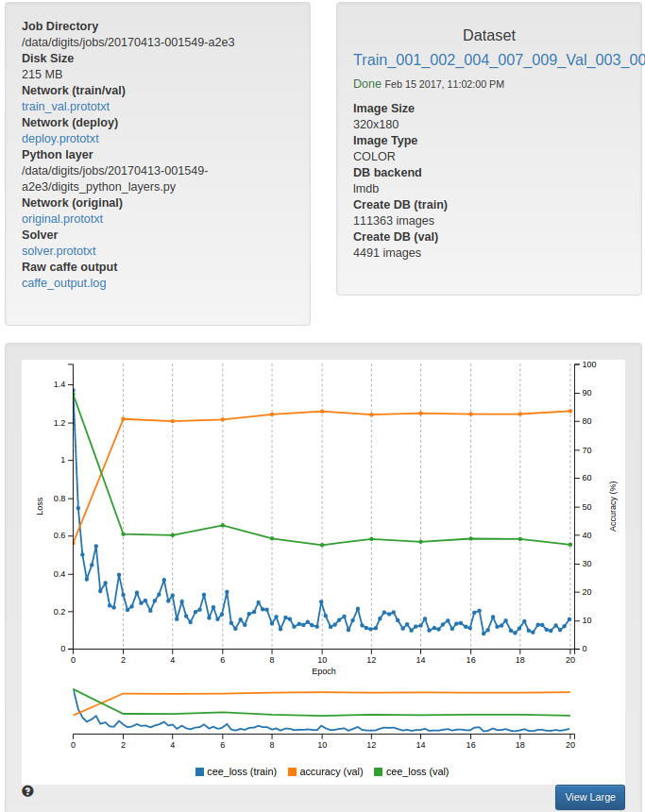
Task: Open the deploy.prototxt network file
Action: click(x=59, y=138)
